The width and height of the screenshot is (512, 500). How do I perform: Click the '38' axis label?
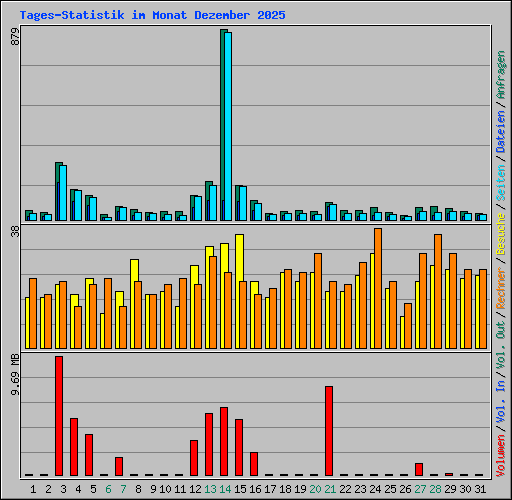pos(15,231)
